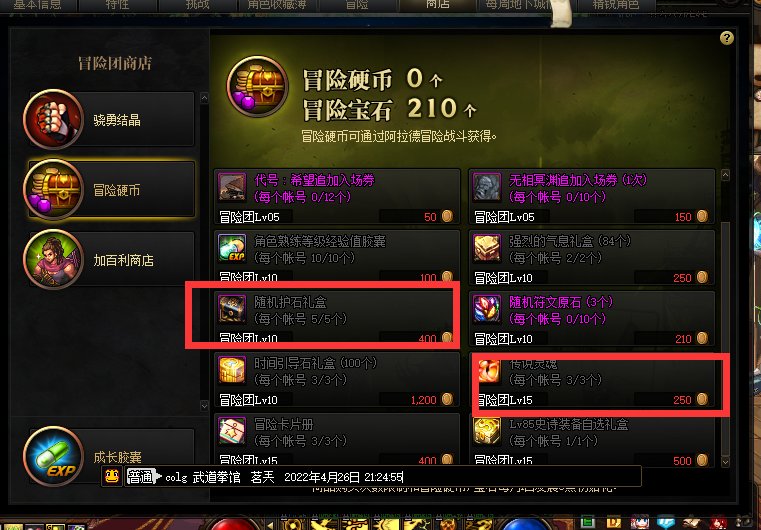Viewport: 761px width, 530px height.
Task: Click the 成长胶囊 EXP capsule icon
Action: 53,456
